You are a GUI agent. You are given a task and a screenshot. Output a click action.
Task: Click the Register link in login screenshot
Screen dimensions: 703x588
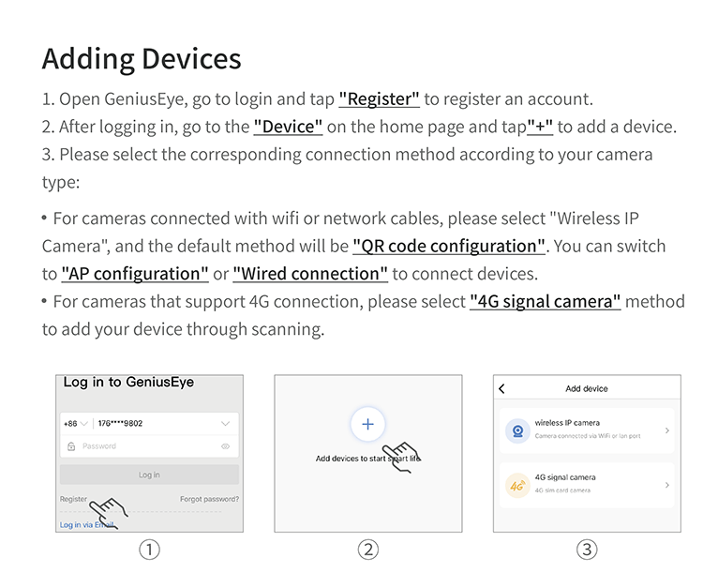(x=73, y=499)
